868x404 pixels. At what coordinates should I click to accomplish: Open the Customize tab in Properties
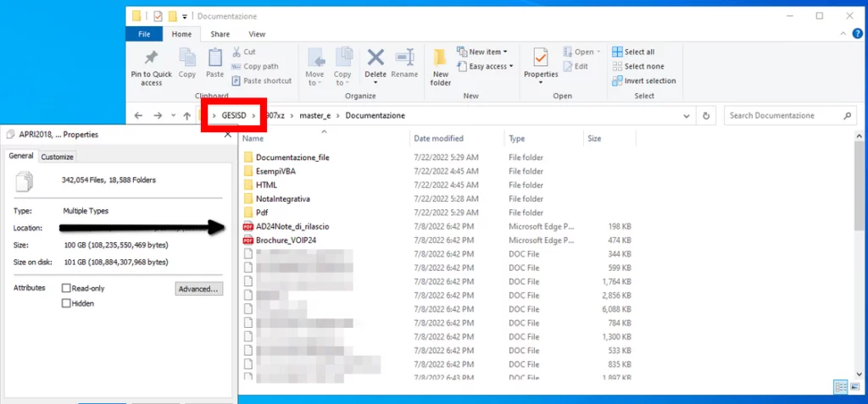point(58,157)
